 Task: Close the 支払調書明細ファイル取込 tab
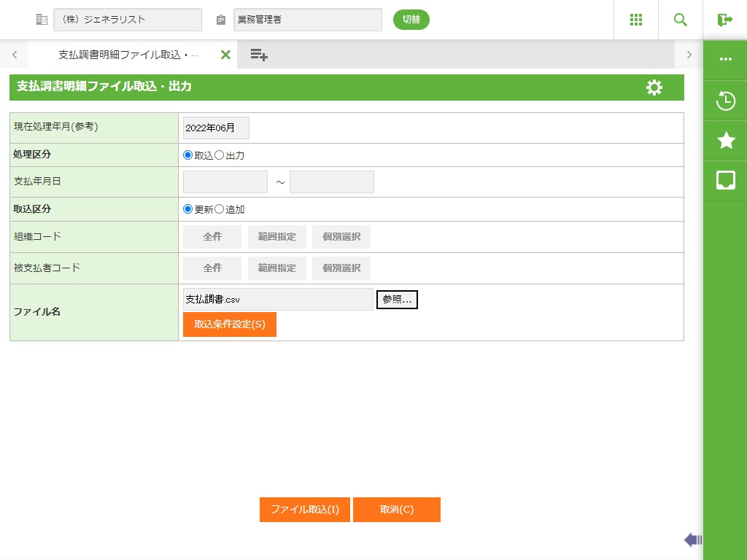(225, 55)
